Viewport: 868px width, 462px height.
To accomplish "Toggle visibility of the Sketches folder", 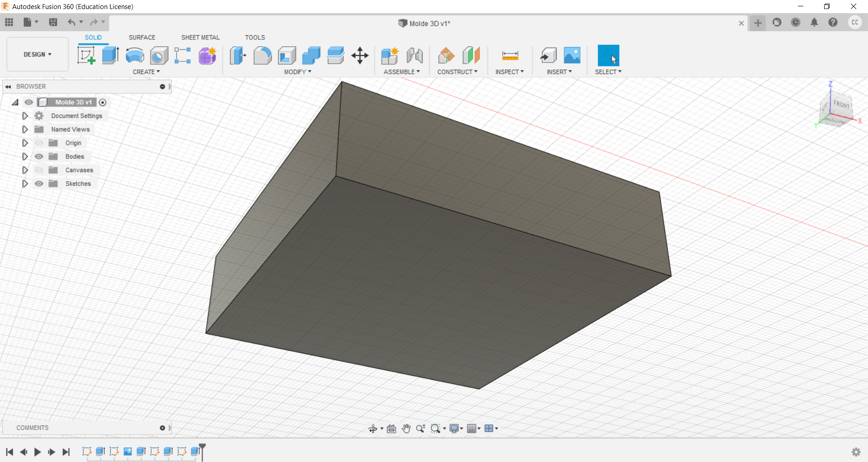I will coord(39,184).
